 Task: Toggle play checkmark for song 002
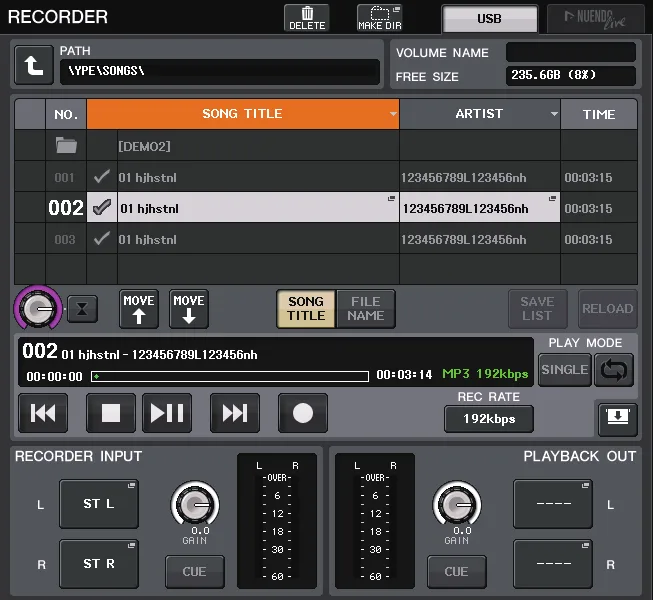(x=102, y=207)
